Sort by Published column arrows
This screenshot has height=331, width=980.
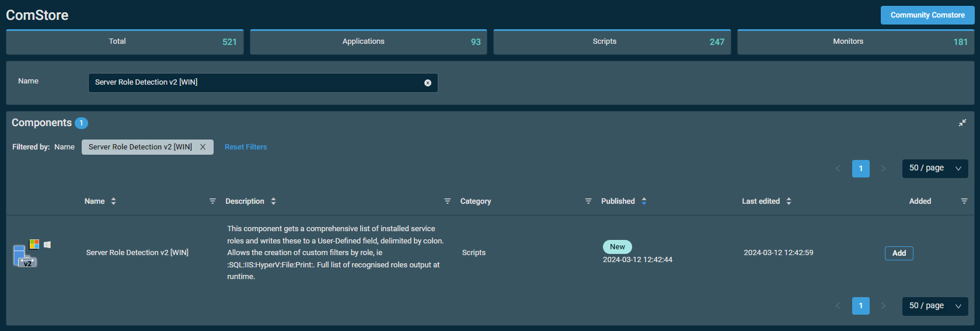[x=644, y=201]
